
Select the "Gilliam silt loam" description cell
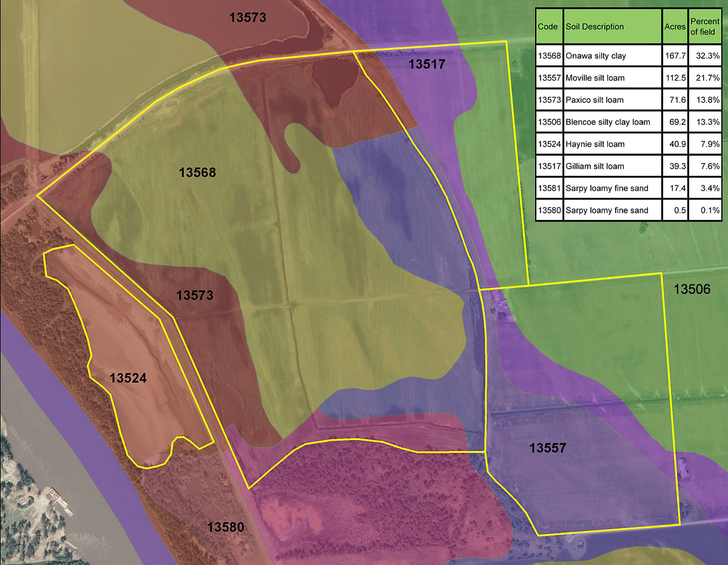point(612,166)
